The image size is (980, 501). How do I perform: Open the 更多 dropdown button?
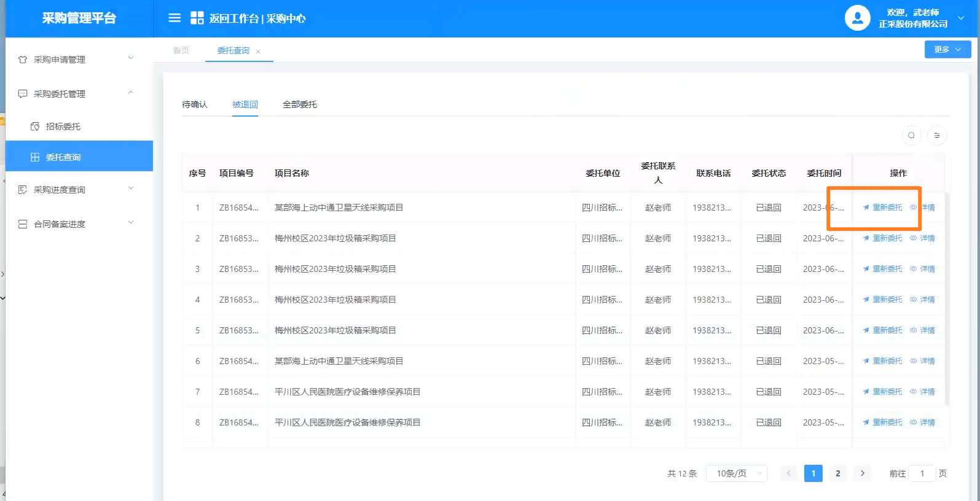pyautogui.click(x=947, y=50)
